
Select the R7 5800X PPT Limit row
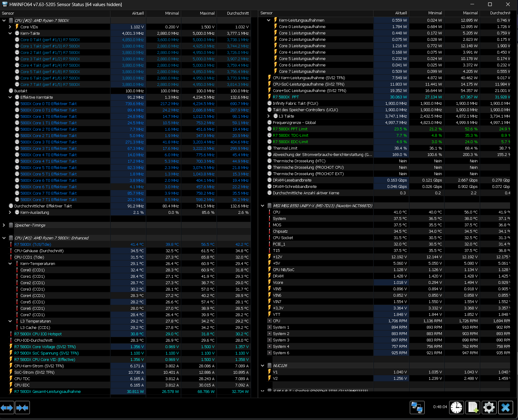(384, 129)
